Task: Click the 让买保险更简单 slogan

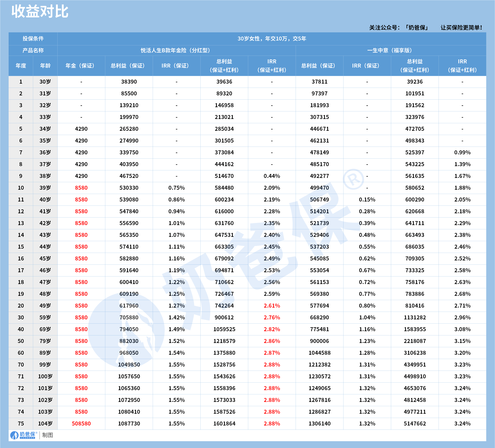Action: tap(461, 28)
